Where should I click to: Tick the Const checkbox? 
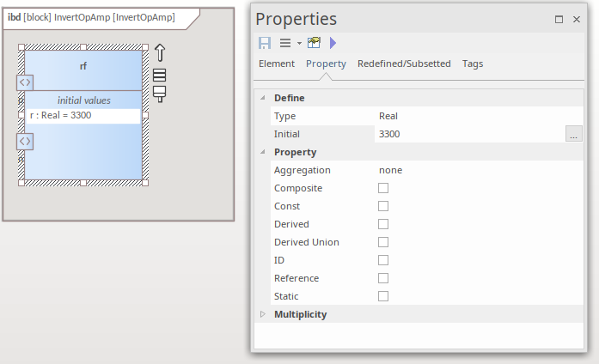(x=383, y=206)
